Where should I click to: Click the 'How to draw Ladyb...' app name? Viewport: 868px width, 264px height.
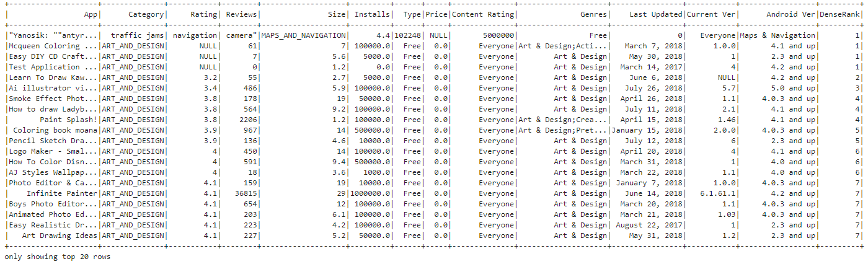pyautogui.click(x=53, y=109)
